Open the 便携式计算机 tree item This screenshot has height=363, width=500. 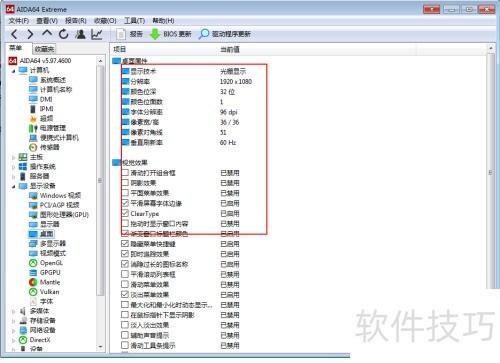[54, 138]
